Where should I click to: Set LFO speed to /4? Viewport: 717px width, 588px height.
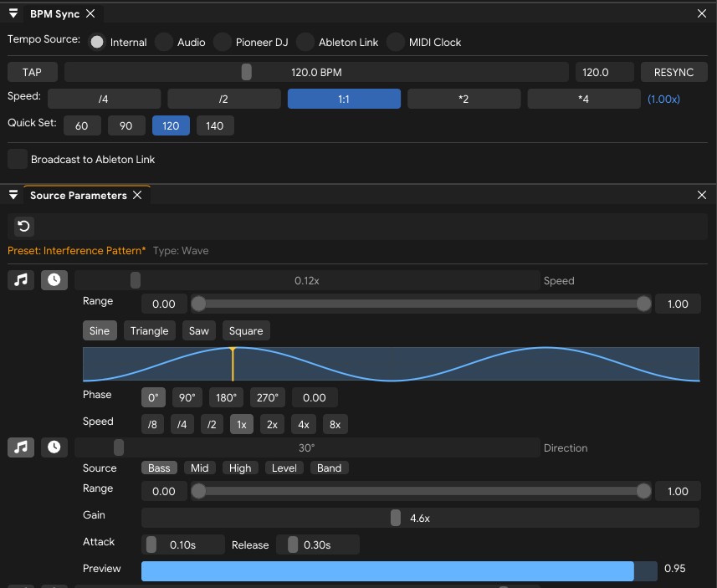click(182, 424)
